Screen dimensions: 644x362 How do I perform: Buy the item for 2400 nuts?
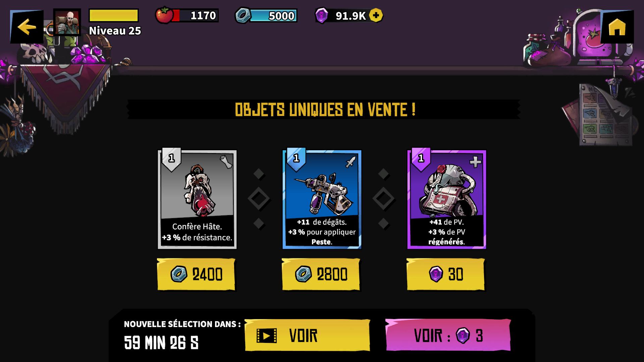[x=196, y=274]
